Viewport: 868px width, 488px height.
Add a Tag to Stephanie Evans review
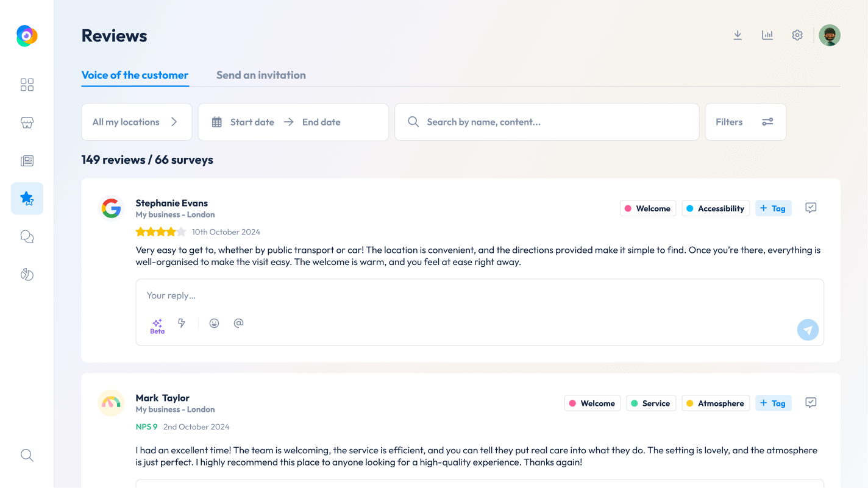click(x=774, y=208)
